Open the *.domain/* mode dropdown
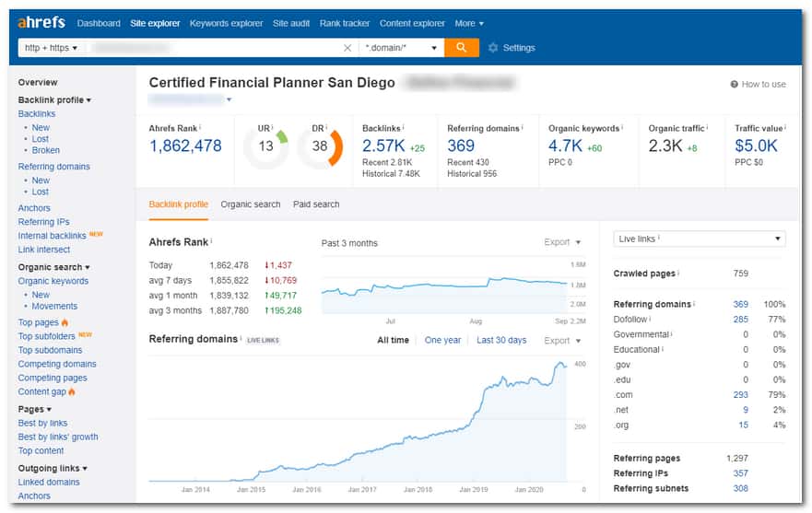The width and height of the screenshot is (812, 513). click(x=400, y=48)
